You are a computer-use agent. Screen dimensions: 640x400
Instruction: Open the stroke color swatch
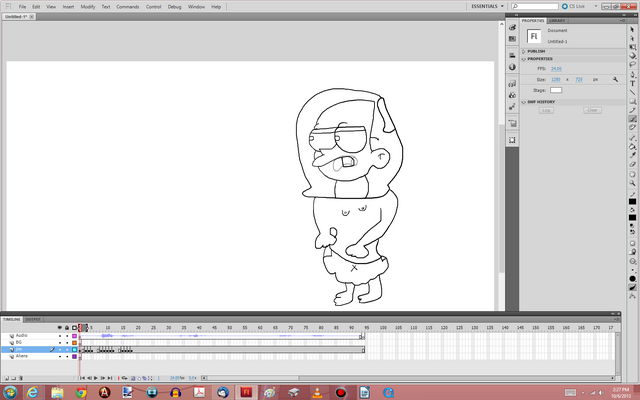632,202
